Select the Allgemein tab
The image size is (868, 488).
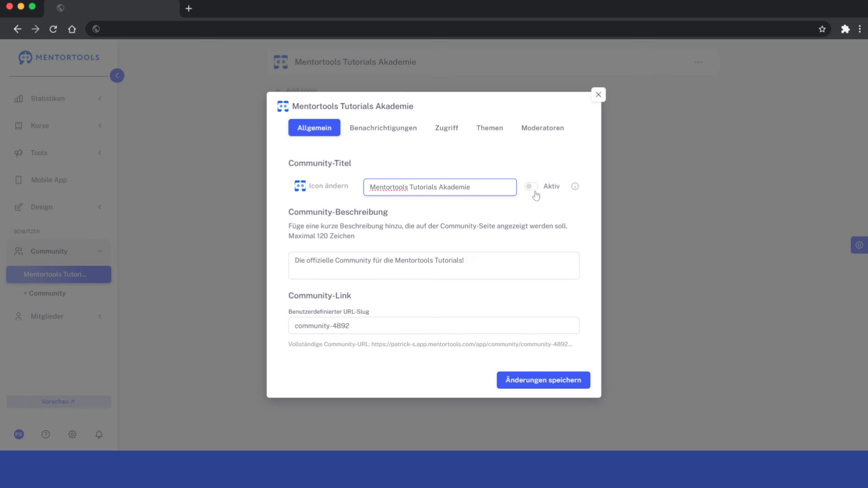point(314,128)
